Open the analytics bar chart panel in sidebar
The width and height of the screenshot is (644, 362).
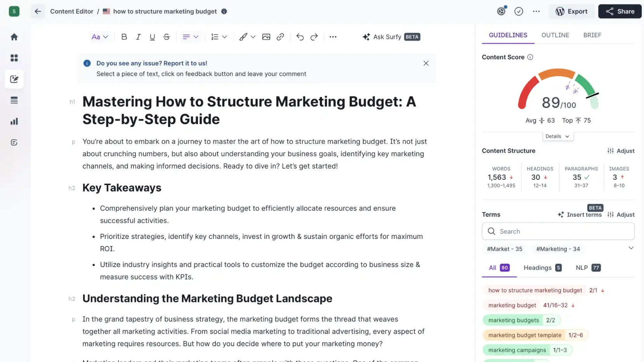(14, 121)
